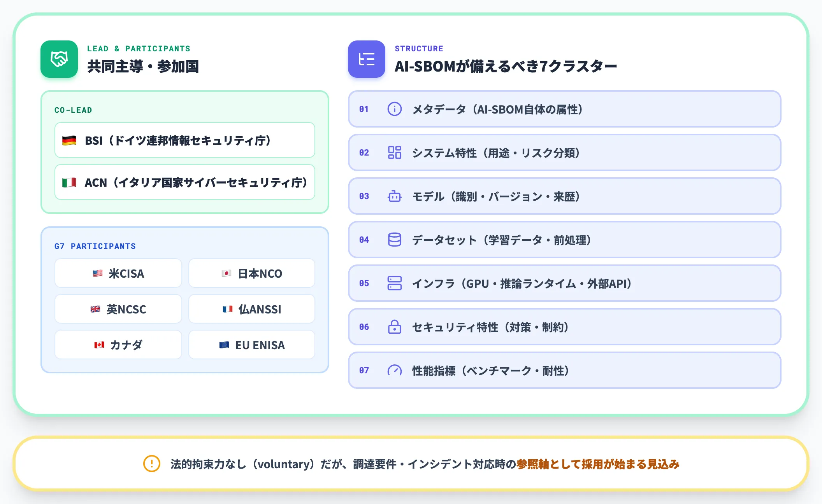Click the システム特性（用途・リスク分類） text
The width and height of the screenshot is (822, 504).
click(496, 153)
